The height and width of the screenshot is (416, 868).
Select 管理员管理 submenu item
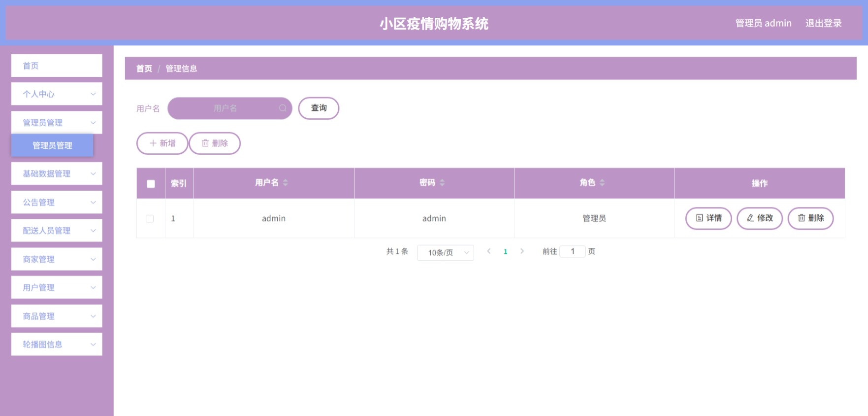click(x=52, y=145)
